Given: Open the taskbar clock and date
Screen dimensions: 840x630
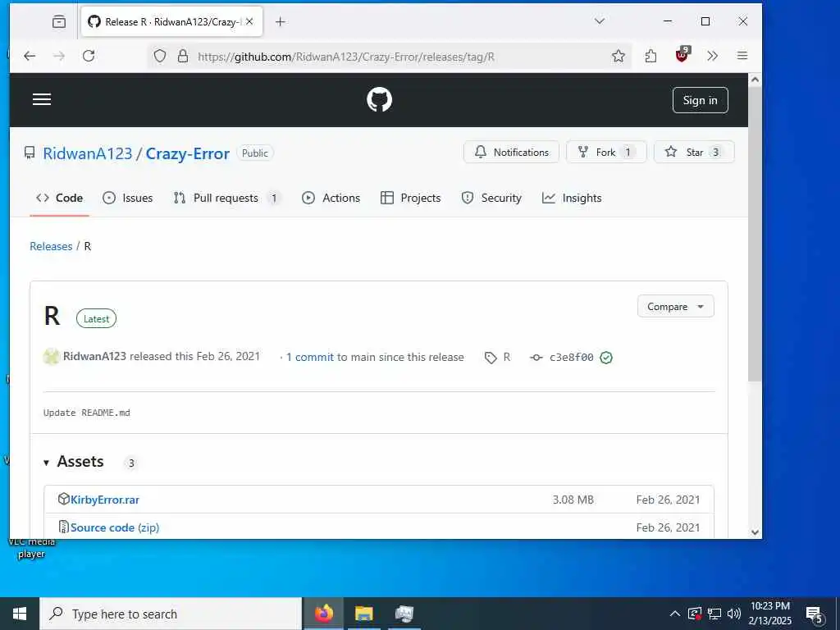Looking at the screenshot, I should pos(769,614).
